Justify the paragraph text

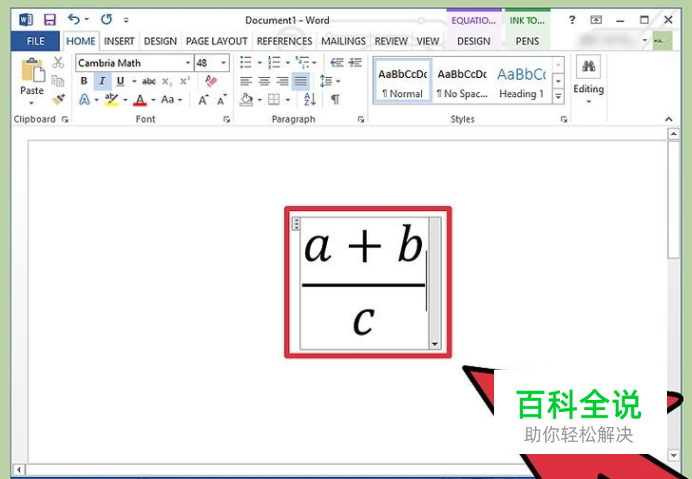pyautogui.click(x=301, y=81)
